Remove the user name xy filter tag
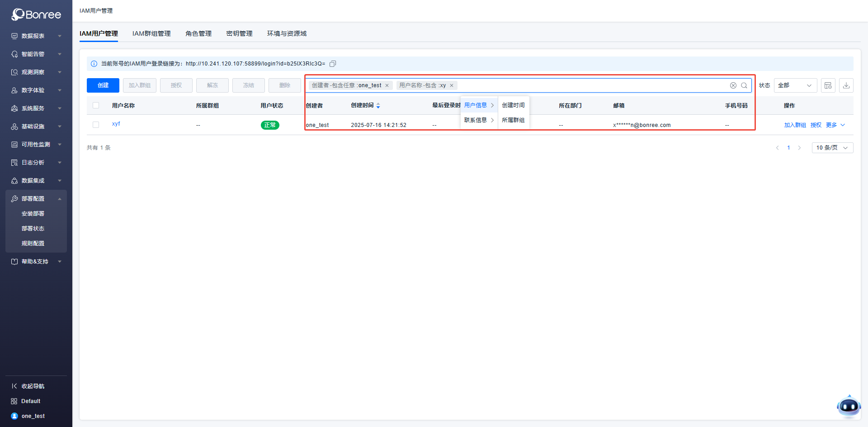Screen dimensions: 868x427 [x=452, y=85]
